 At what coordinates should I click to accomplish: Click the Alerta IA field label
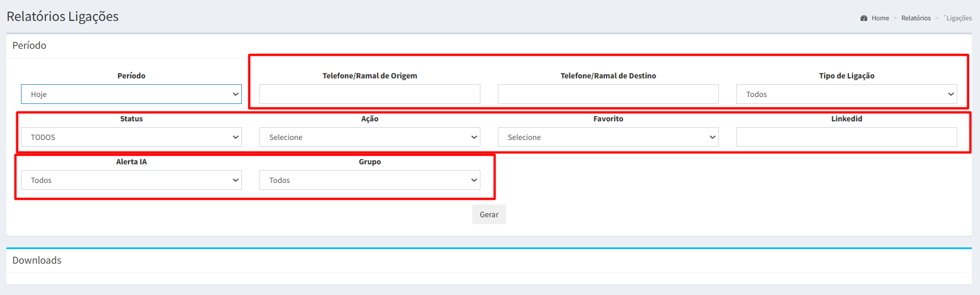131,161
